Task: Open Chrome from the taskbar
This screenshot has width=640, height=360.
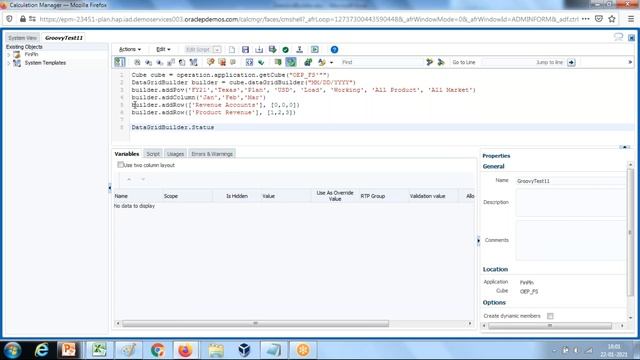Action: pos(158,350)
